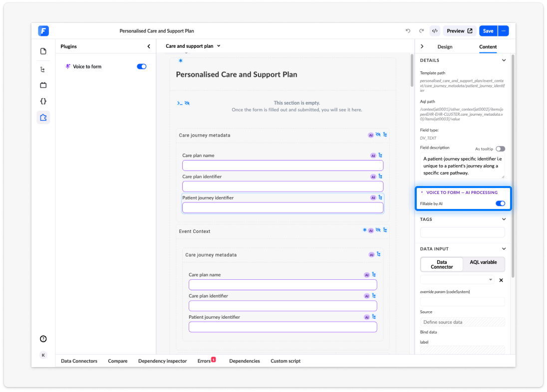The image size is (547, 392).
Task: Open the Data Connectors bottom tab
Action: (79, 361)
